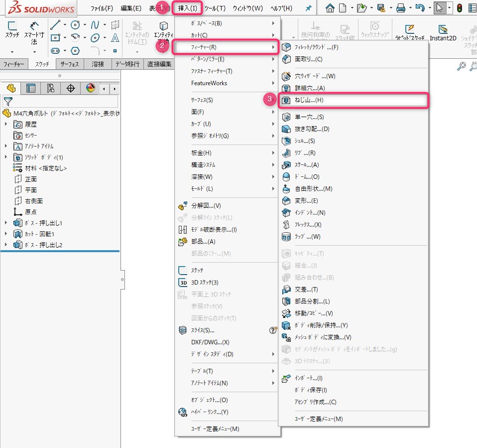Expand the ソリッドボディ(1) folder
Viewport: 477px width, 448px height.
[x=6, y=157]
